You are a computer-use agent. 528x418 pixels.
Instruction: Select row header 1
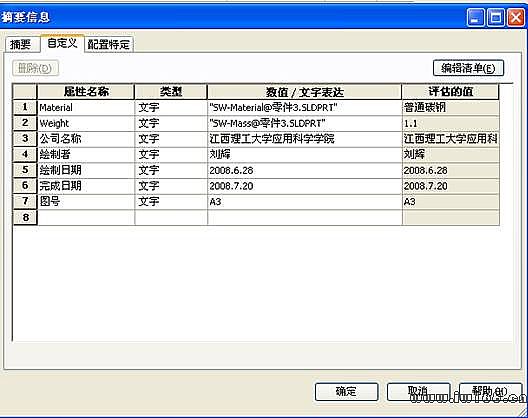click(x=25, y=107)
